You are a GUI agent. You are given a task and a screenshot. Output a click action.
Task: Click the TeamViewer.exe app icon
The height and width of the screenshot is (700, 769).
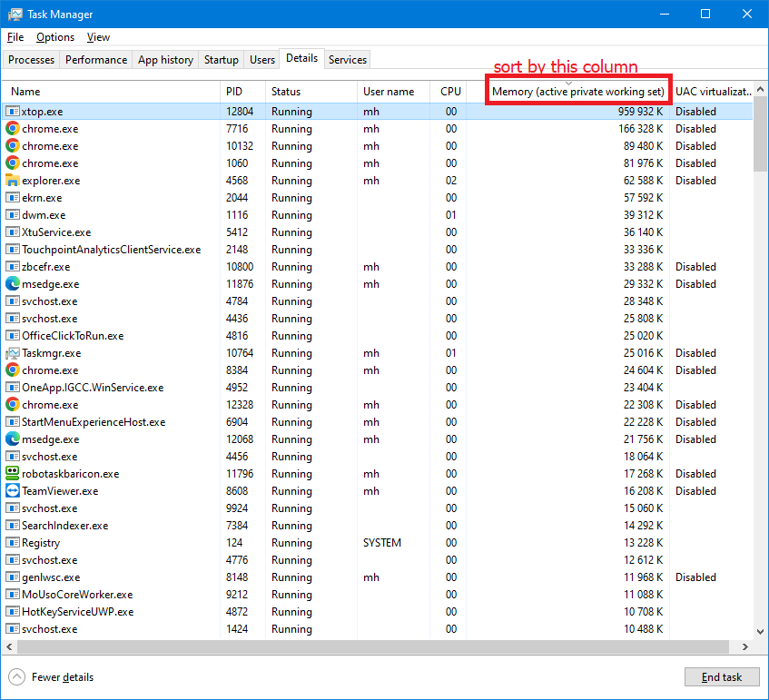click(x=13, y=491)
